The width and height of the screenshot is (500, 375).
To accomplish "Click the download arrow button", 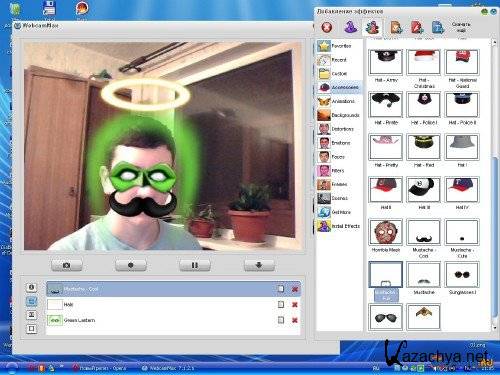I will 259,265.
